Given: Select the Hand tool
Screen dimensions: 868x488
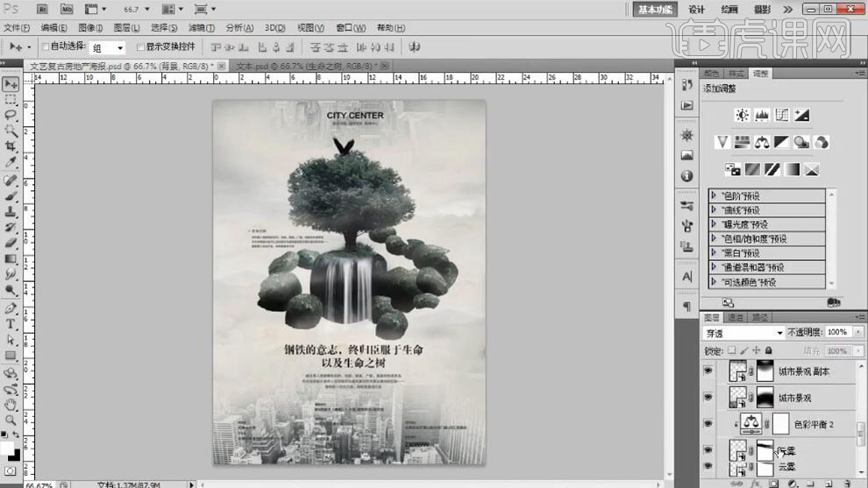Looking at the screenshot, I should [x=11, y=405].
